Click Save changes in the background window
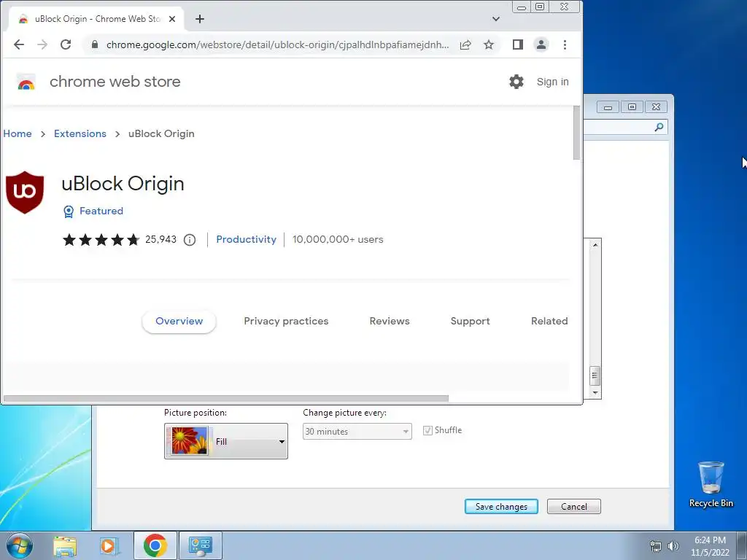This screenshot has height=560, width=747. pyautogui.click(x=501, y=507)
